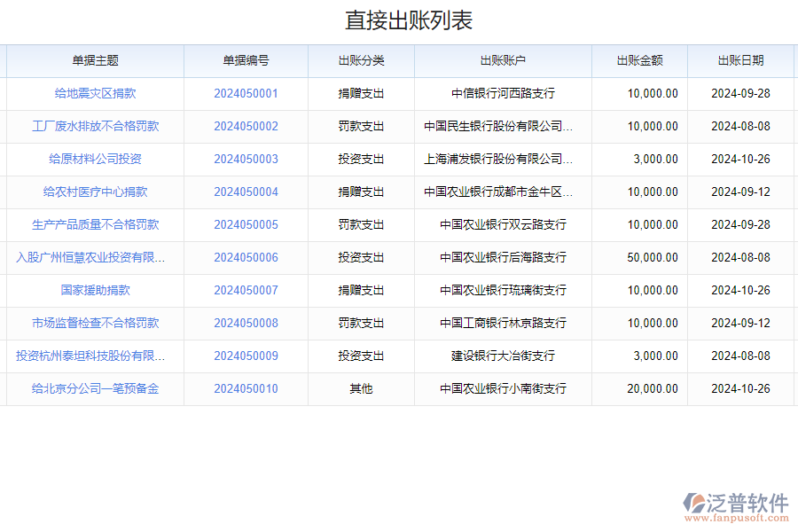View the 生产产品质量不合格罚款 record
The image size is (798, 532).
pos(95,224)
